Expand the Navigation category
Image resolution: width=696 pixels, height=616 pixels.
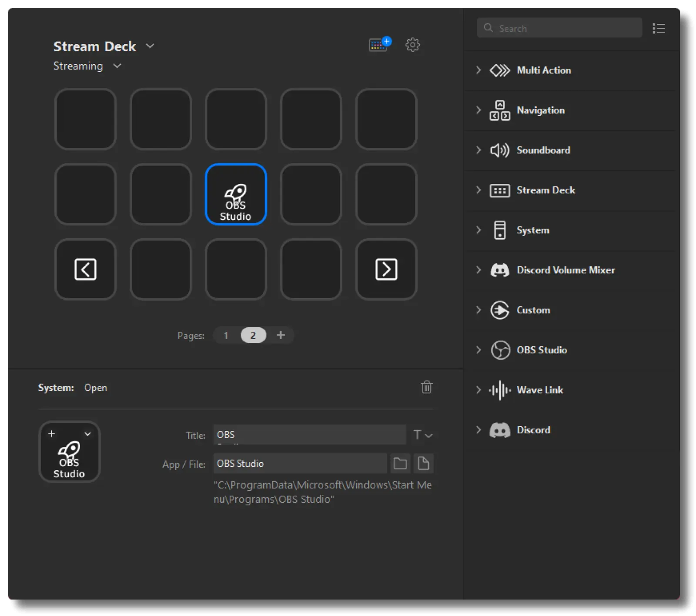click(x=478, y=110)
